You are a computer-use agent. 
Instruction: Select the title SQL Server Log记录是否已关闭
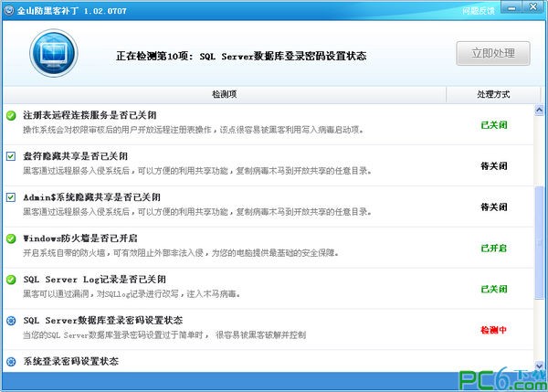pos(94,280)
